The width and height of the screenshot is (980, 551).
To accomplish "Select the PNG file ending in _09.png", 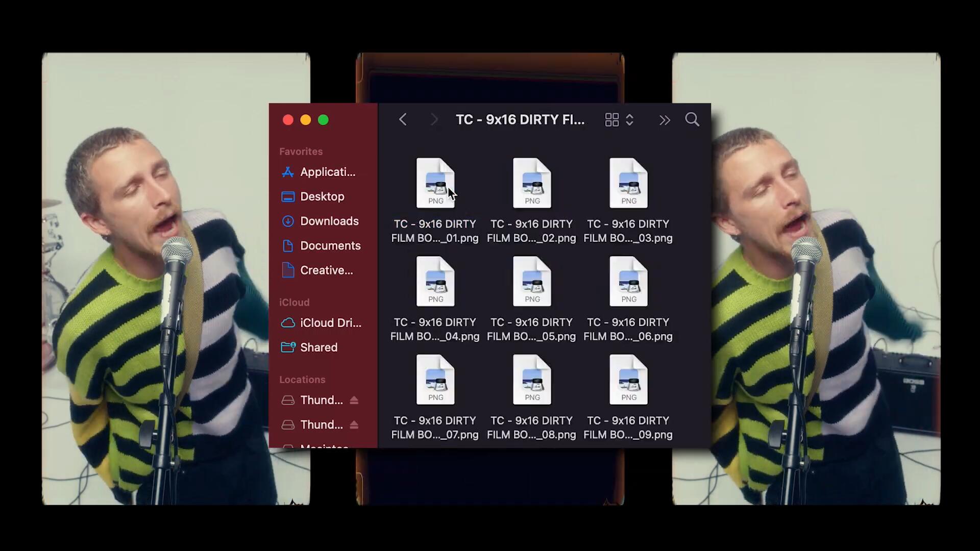I will [x=628, y=380].
